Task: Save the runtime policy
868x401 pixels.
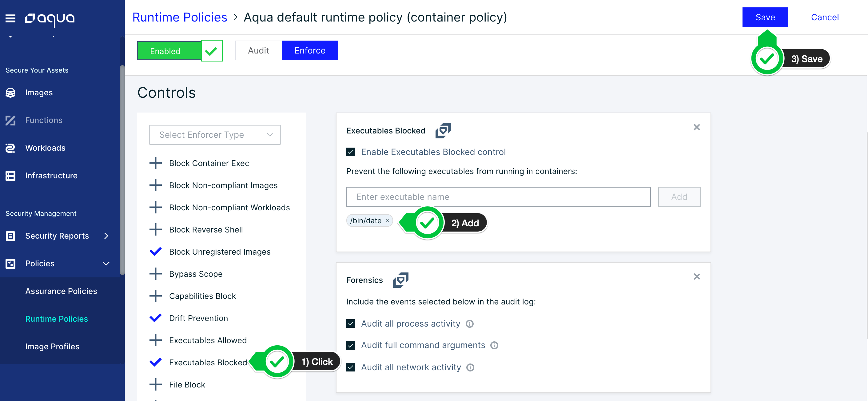Action: 765,17
